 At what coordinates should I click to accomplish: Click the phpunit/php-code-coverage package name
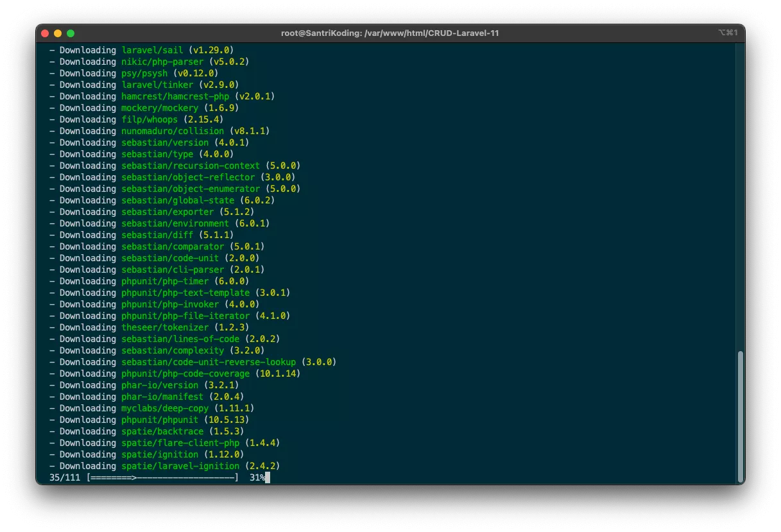(x=185, y=373)
